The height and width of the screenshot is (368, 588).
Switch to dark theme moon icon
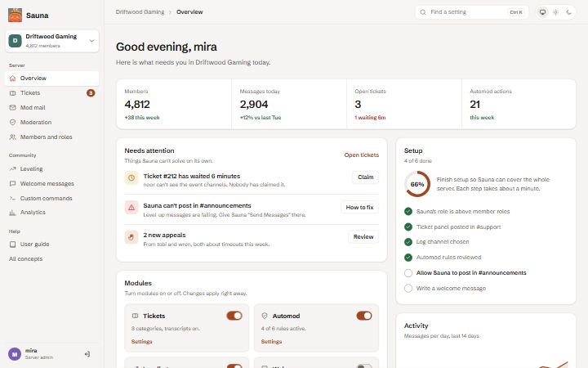569,12
